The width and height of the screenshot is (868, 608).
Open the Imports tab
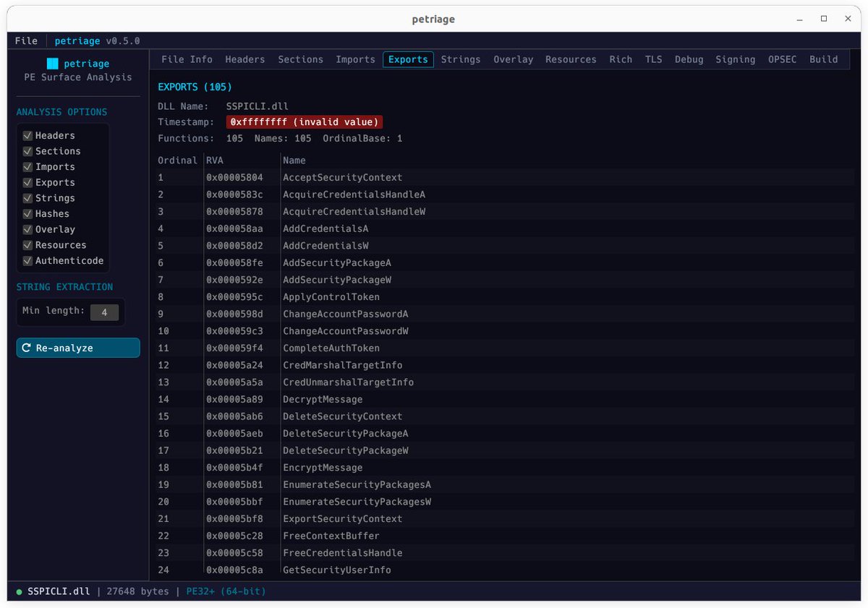click(355, 59)
